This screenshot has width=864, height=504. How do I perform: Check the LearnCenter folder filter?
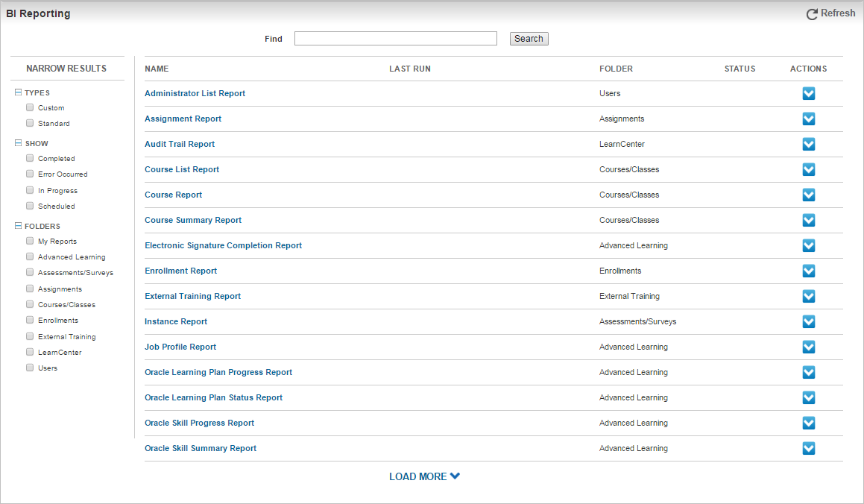(30, 351)
